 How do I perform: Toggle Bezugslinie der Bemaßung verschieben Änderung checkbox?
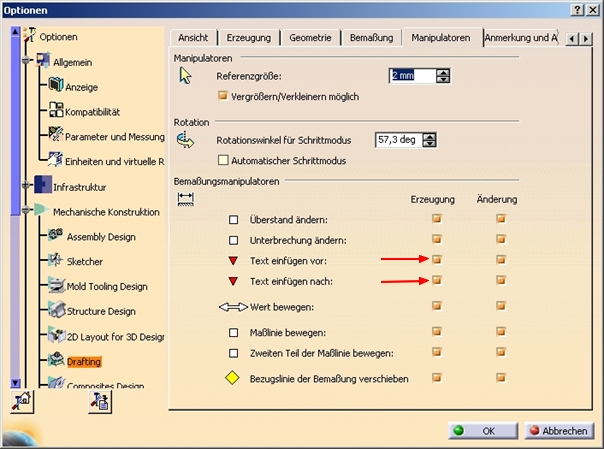click(x=501, y=377)
